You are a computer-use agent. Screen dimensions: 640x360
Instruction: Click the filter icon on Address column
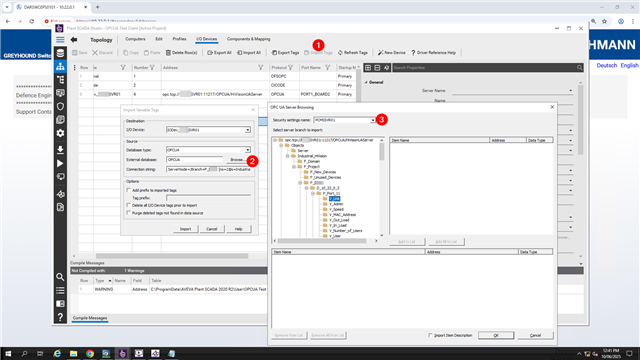tap(260, 68)
